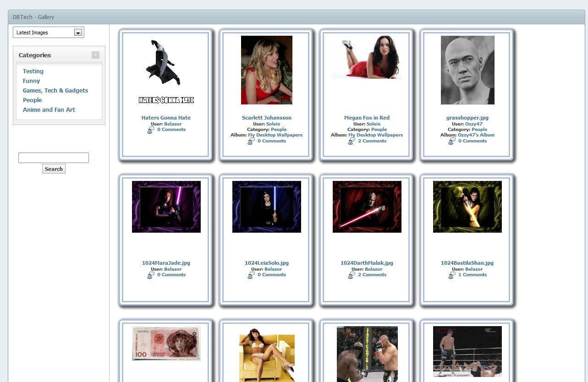Viewport: 588px width, 382px height.
Task: Focus the gallery search text field
Action: [54, 158]
